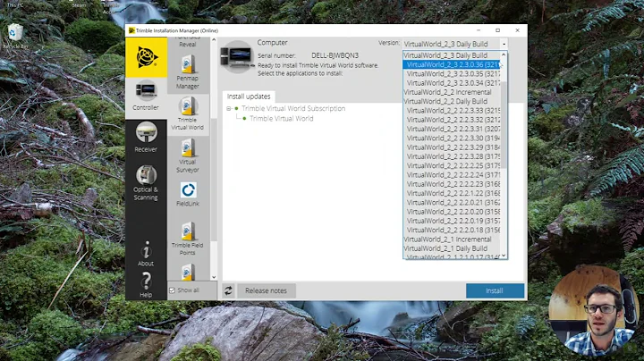Click the refresh icon button
This screenshot has width=644, height=361.
point(228,290)
